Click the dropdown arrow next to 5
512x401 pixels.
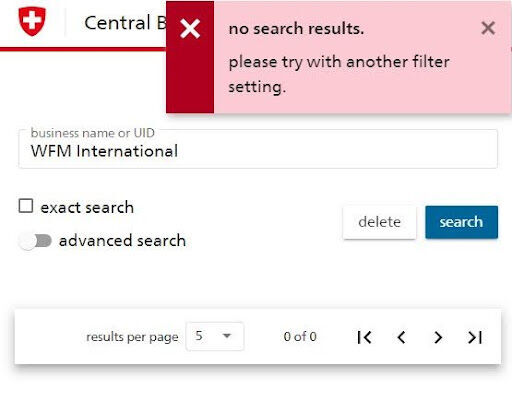tap(227, 335)
